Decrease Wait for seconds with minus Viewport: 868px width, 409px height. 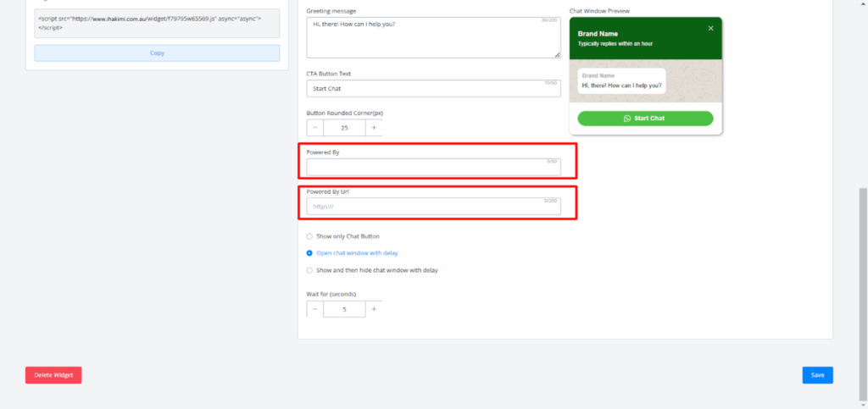click(315, 309)
